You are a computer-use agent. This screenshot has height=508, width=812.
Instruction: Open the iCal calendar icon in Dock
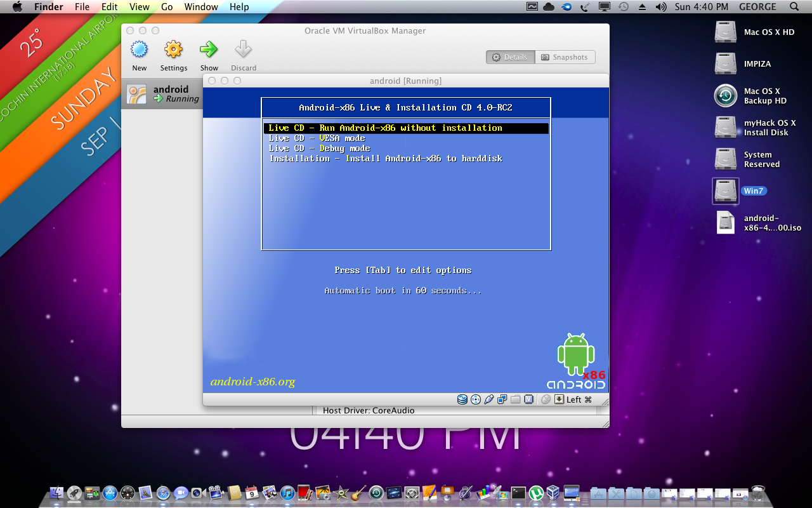tap(252, 493)
